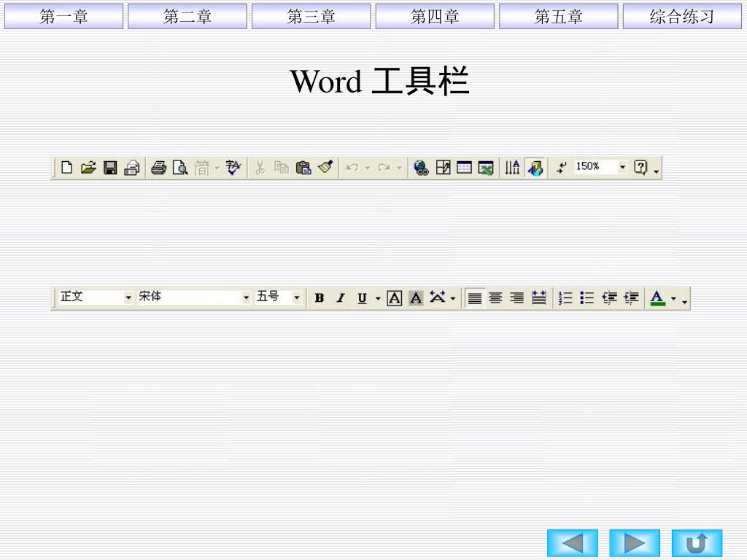Viewport: 747px width, 560px height.
Task: Click the Increase Indent icon
Action: pyautogui.click(x=631, y=298)
